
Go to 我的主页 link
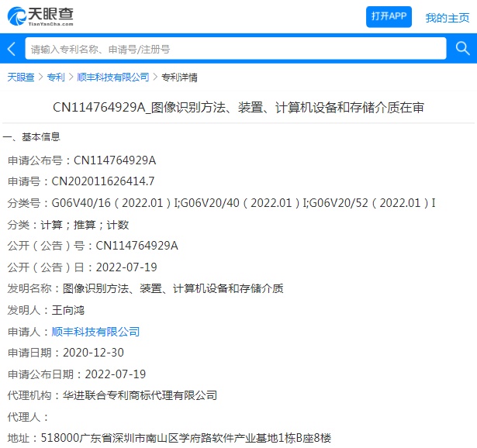[x=448, y=18]
